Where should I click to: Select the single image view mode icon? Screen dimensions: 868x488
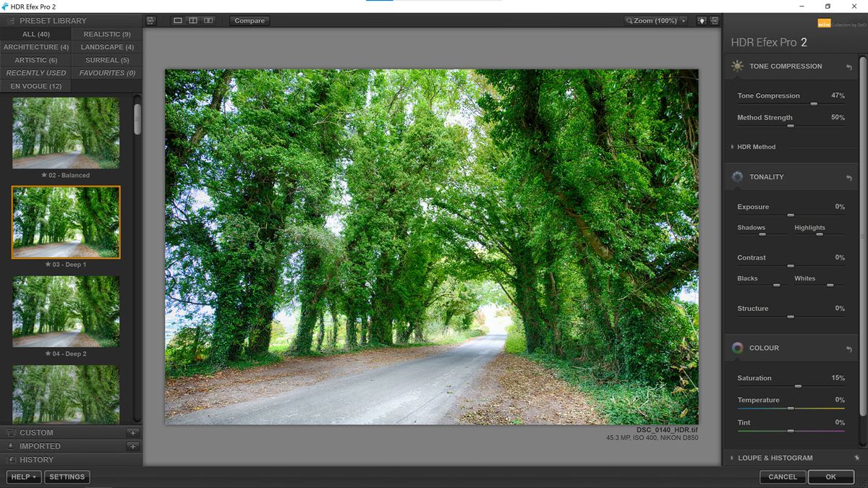point(178,21)
